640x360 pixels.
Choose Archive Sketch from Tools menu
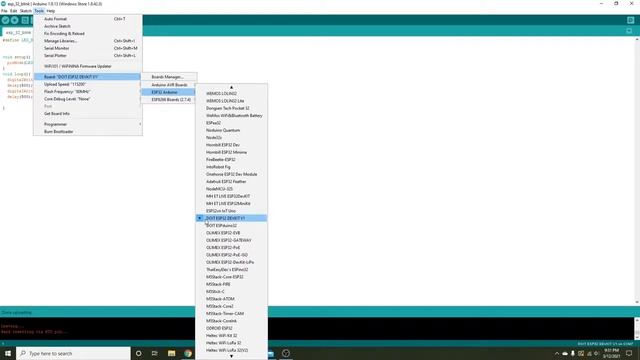88,26
